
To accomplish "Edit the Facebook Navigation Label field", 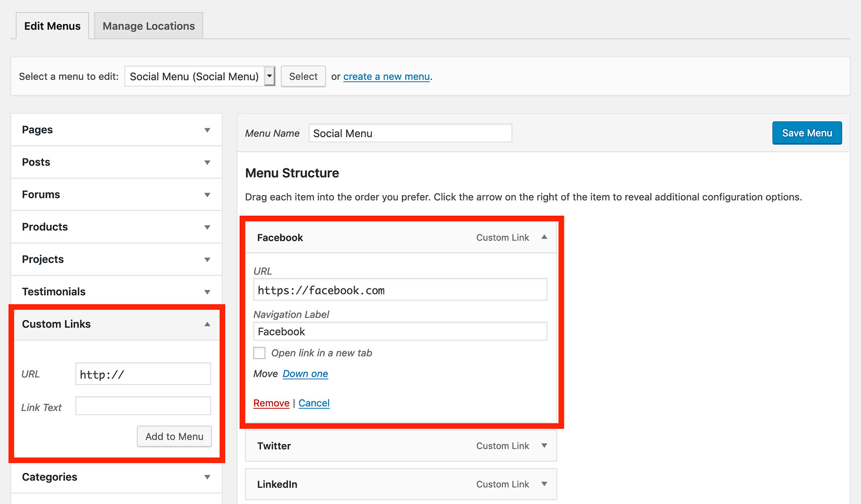I will tap(400, 331).
